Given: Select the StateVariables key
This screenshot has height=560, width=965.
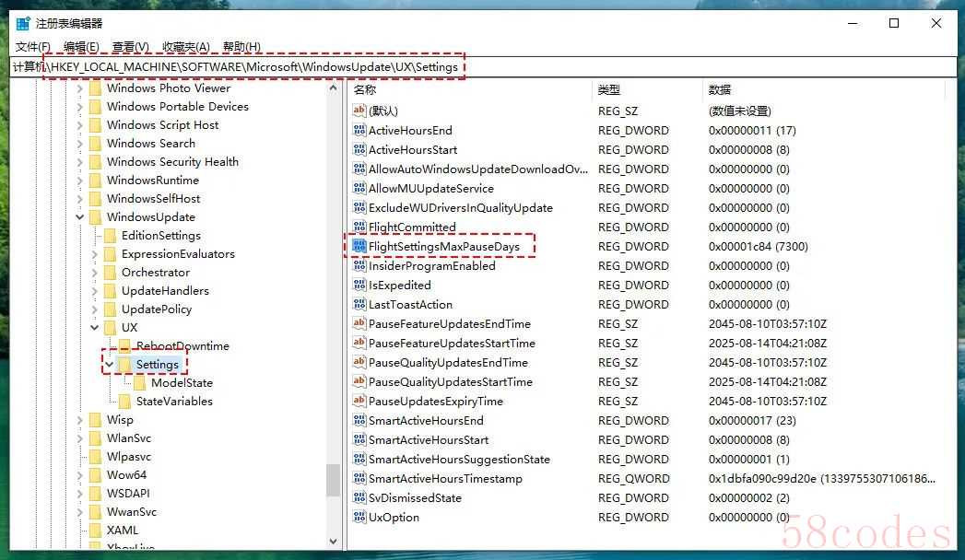Looking at the screenshot, I should pos(174,402).
